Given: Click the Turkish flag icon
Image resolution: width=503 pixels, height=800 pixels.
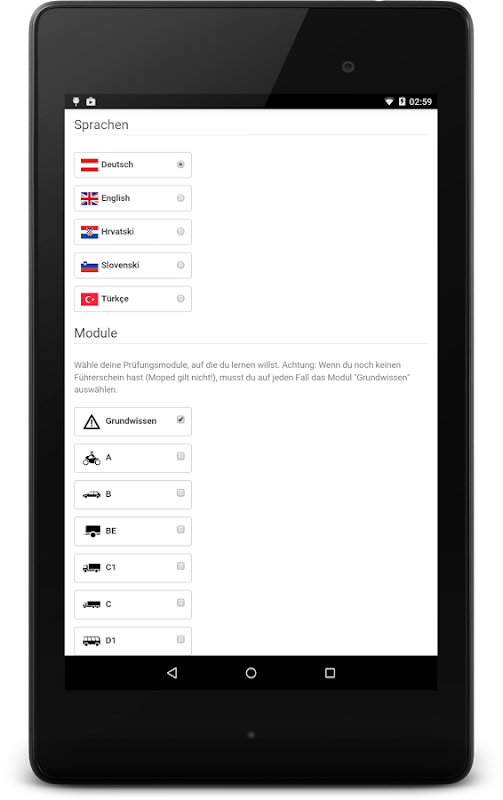Looking at the screenshot, I should (89, 299).
